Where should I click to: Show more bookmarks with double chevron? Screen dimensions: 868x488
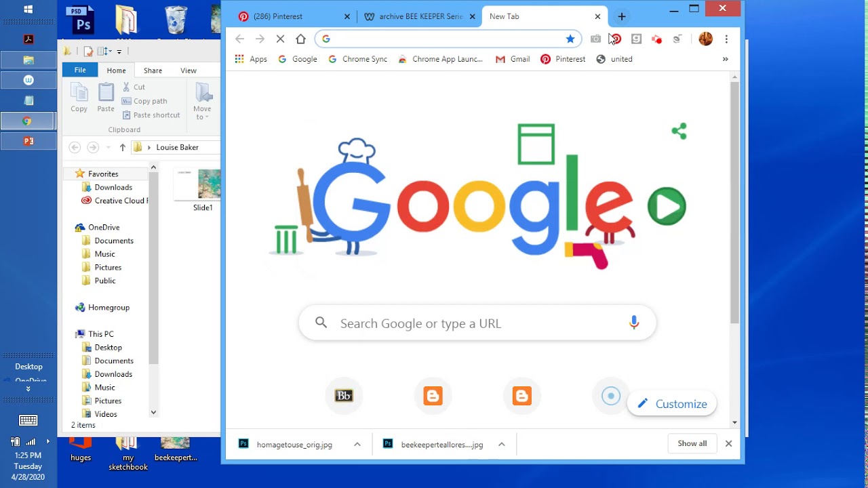point(726,59)
